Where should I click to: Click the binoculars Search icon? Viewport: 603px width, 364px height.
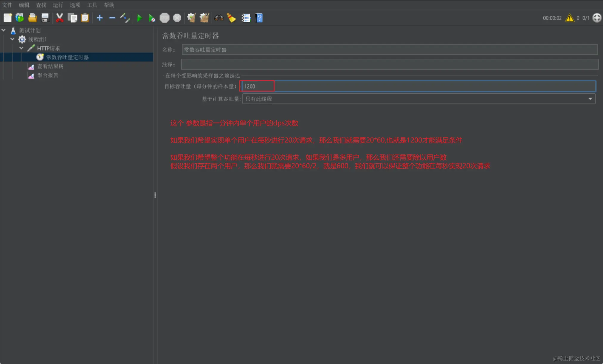(219, 18)
